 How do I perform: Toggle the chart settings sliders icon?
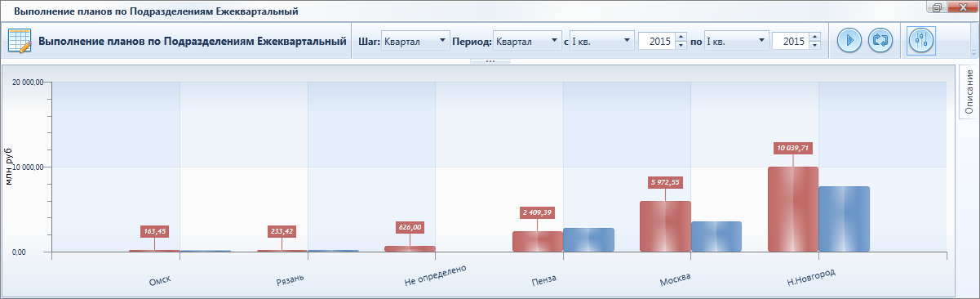click(922, 40)
